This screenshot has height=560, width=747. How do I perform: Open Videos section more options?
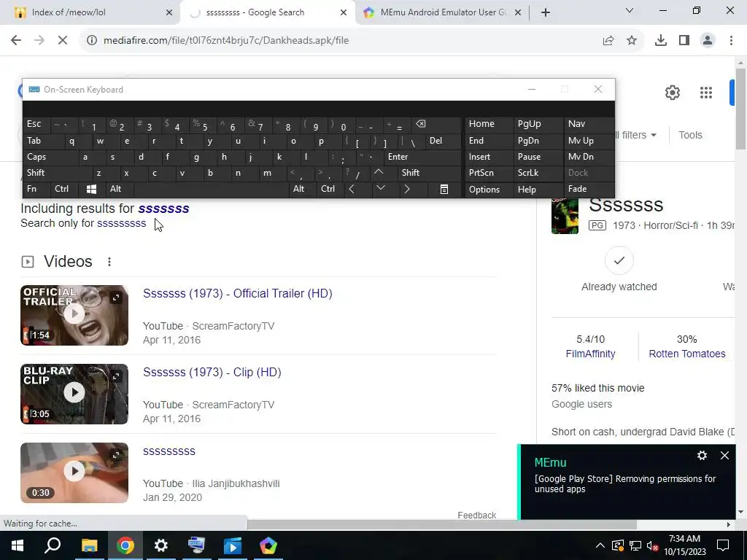[109, 262]
